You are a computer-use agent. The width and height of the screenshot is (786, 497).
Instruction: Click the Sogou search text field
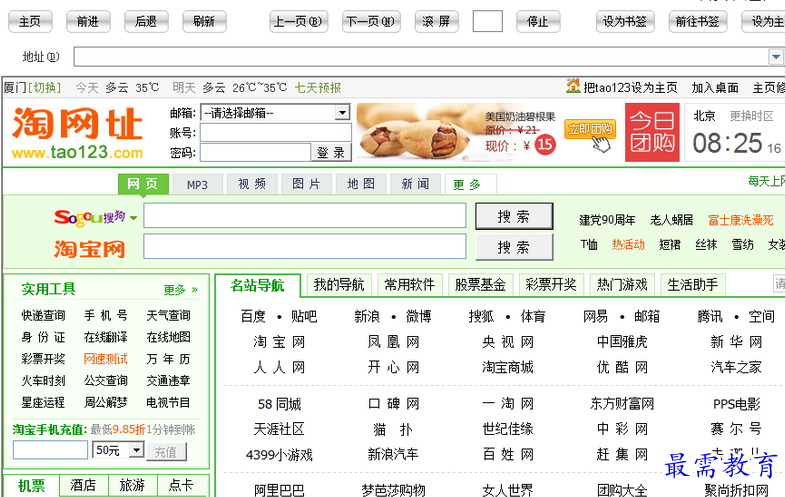click(305, 216)
